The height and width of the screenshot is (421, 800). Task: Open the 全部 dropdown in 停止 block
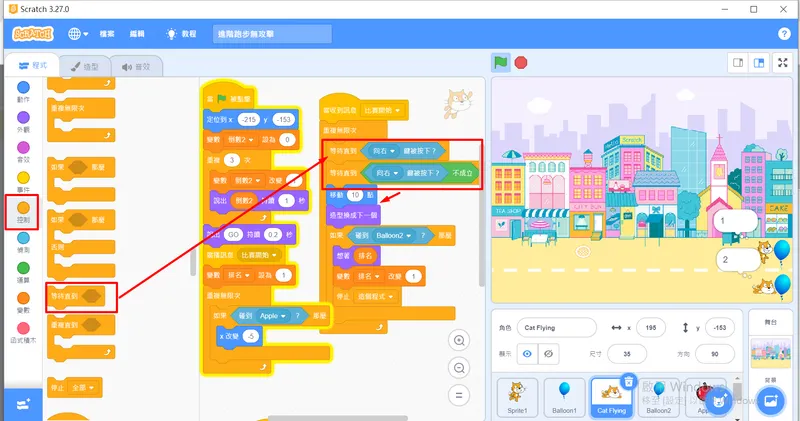[84, 387]
